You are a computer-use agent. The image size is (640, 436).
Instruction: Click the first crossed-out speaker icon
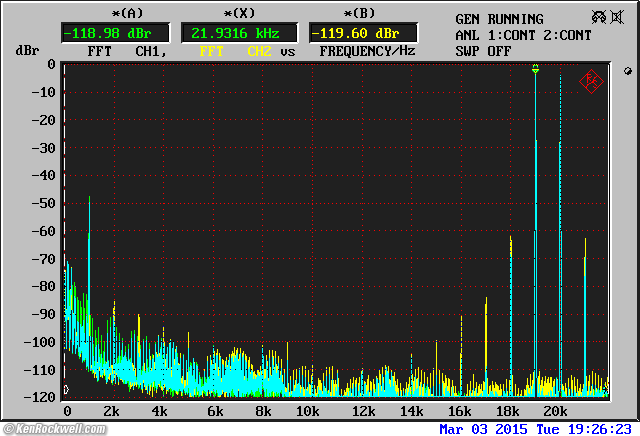(x=599, y=17)
